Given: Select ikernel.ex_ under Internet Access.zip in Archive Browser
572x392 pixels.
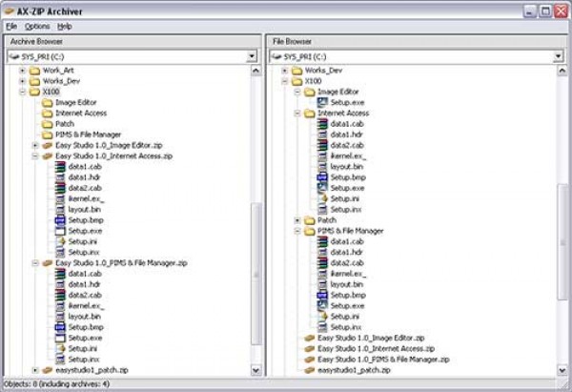Looking at the screenshot, I should tap(86, 198).
